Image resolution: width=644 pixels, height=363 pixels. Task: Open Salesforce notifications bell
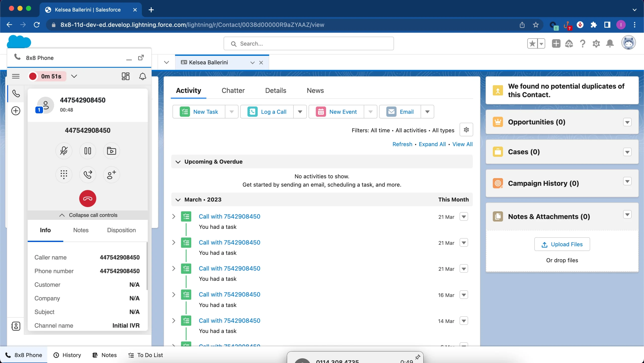[610, 44]
